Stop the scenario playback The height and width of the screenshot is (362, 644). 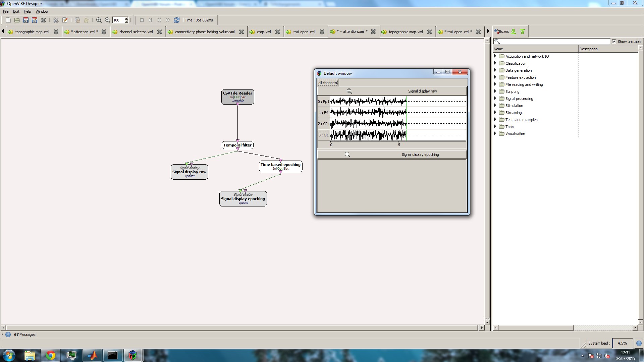tap(142, 20)
